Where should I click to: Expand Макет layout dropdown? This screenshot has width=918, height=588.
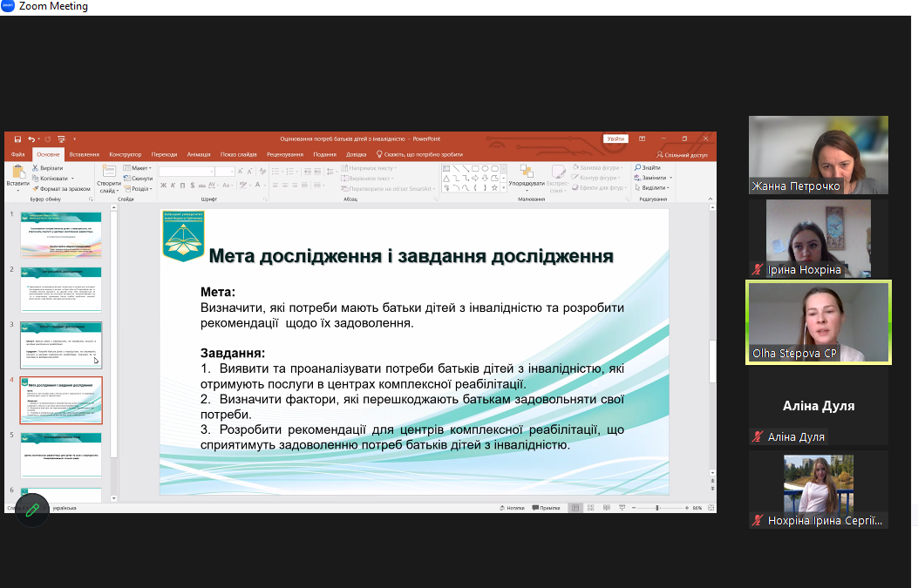click(138, 168)
